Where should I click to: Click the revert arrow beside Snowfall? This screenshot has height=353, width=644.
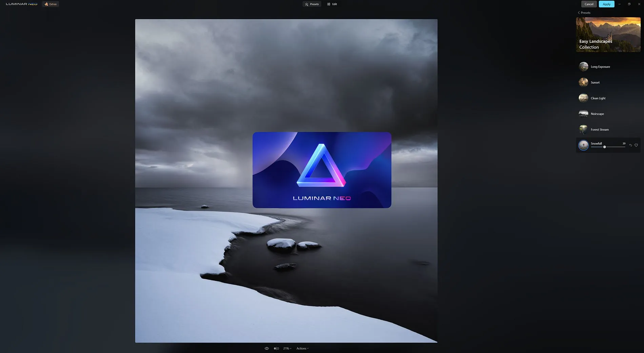[x=631, y=145]
